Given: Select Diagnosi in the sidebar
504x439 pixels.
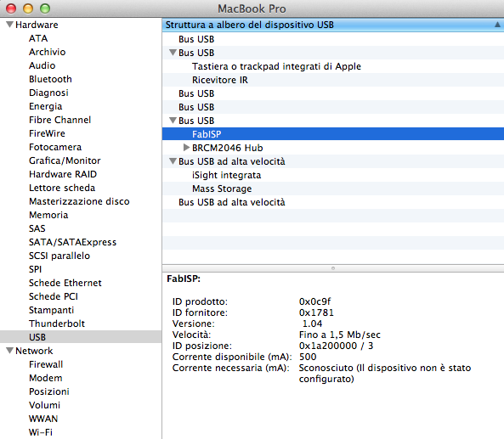Looking at the screenshot, I should tap(48, 93).
